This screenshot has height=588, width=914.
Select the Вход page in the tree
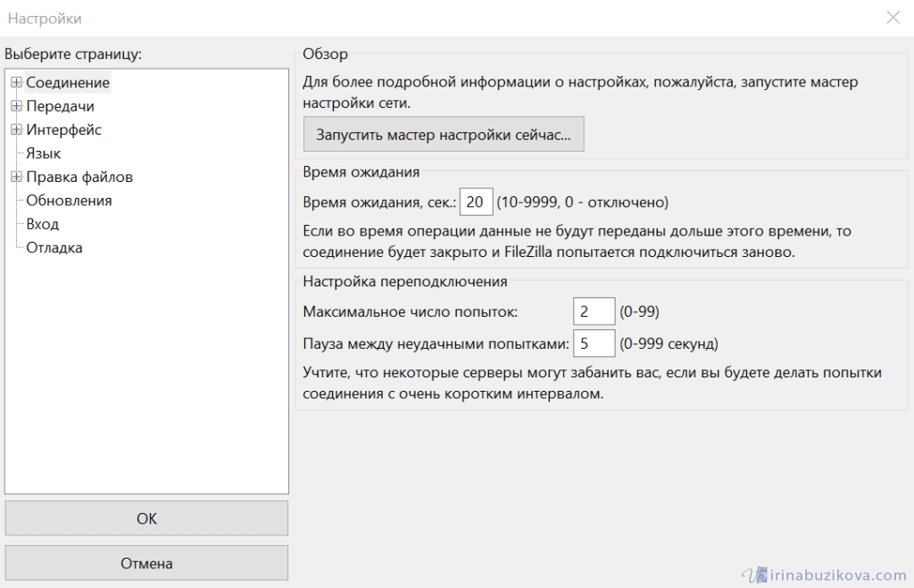pos(42,224)
